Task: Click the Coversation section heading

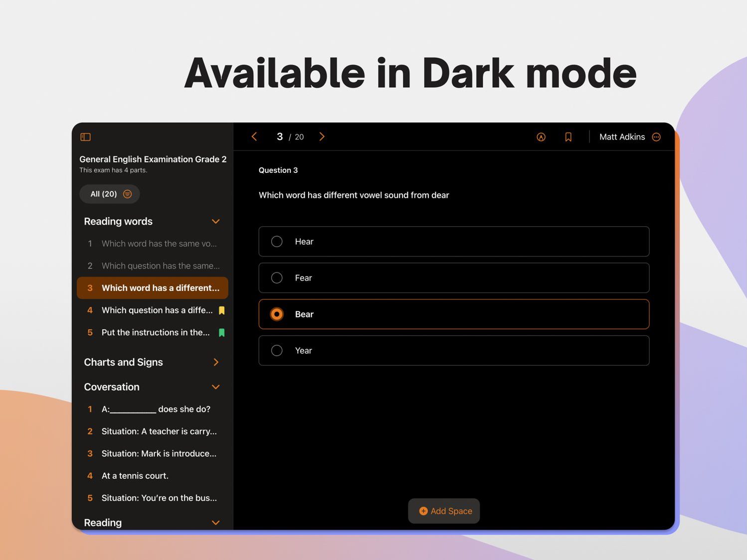Action: tap(112, 387)
